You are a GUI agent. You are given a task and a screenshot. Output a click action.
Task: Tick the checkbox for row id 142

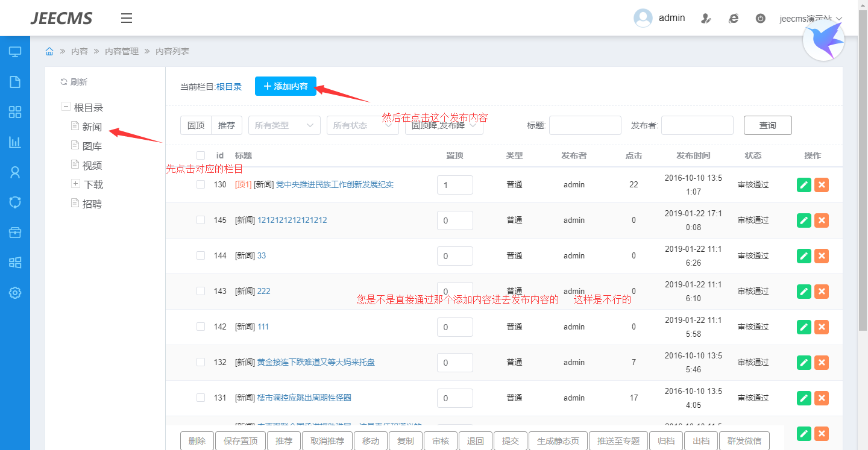point(201,327)
